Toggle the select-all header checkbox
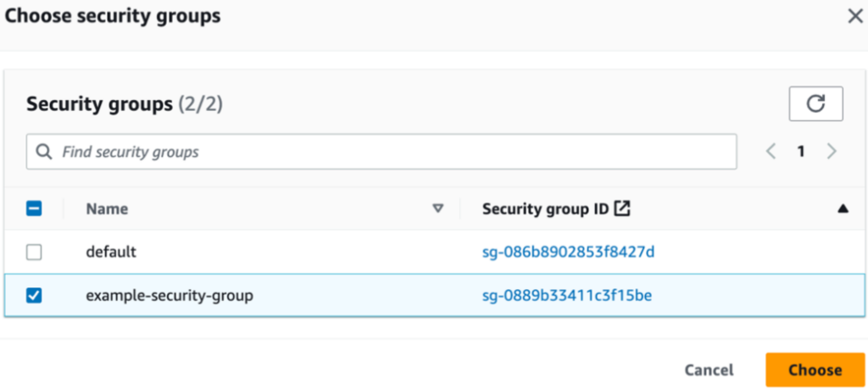The image size is (868, 390). [x=34, y=209]
